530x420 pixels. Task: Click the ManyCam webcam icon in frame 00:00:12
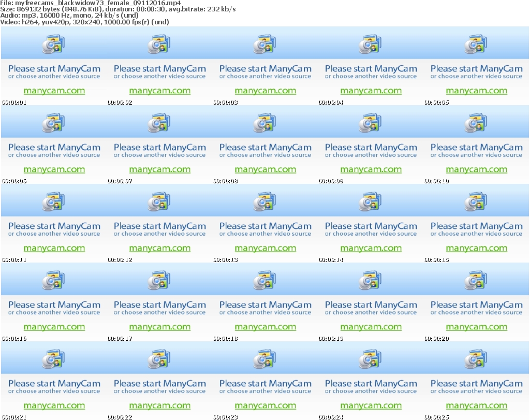(159, 201)
